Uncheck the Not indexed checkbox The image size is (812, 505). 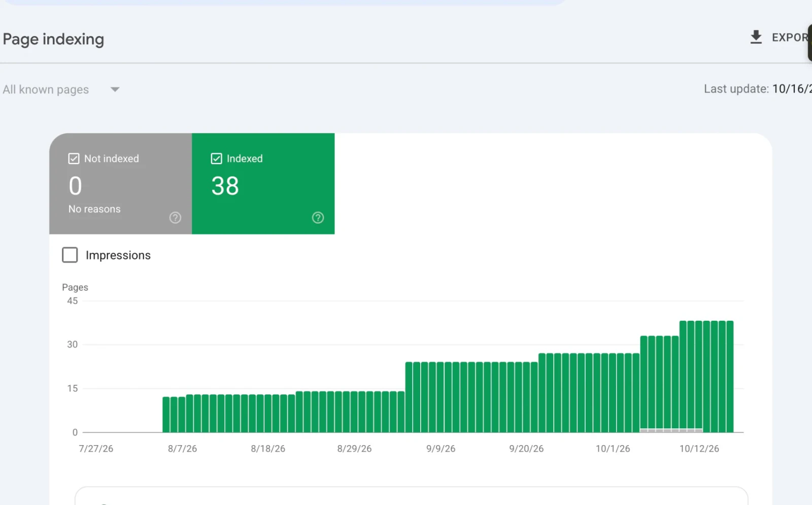pos(74,158)
